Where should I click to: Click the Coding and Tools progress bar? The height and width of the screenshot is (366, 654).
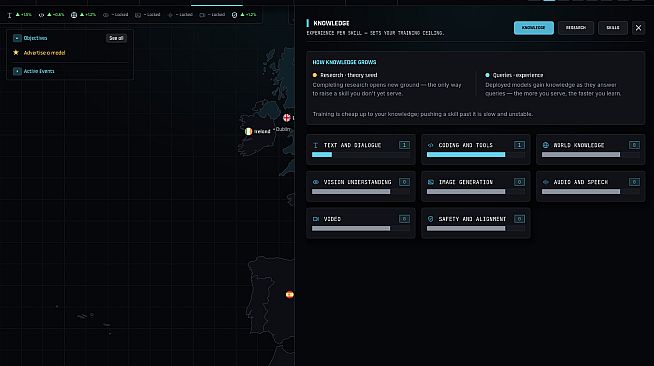[x=475, y=155]
